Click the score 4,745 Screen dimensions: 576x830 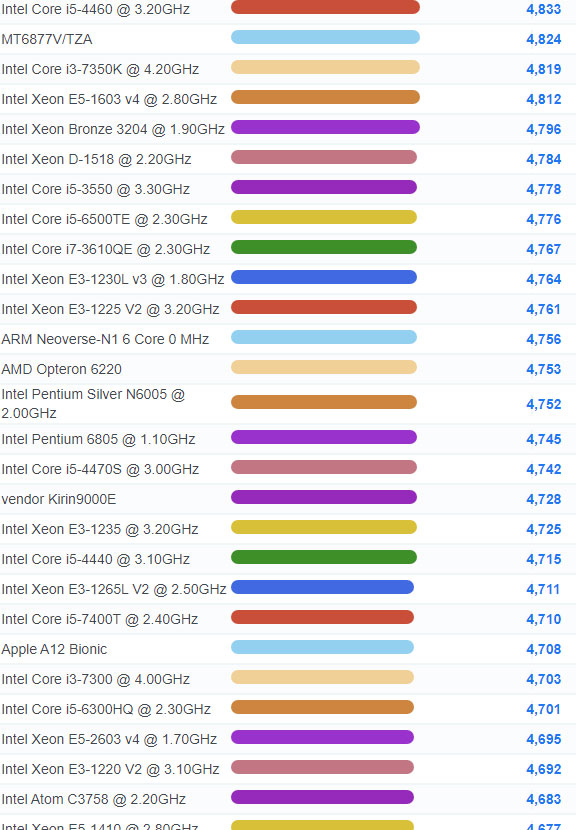[544, 439]
